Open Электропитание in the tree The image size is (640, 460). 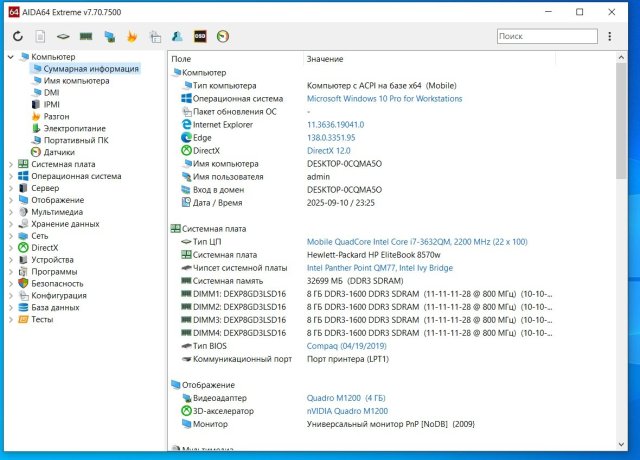[x=75, y=129]
